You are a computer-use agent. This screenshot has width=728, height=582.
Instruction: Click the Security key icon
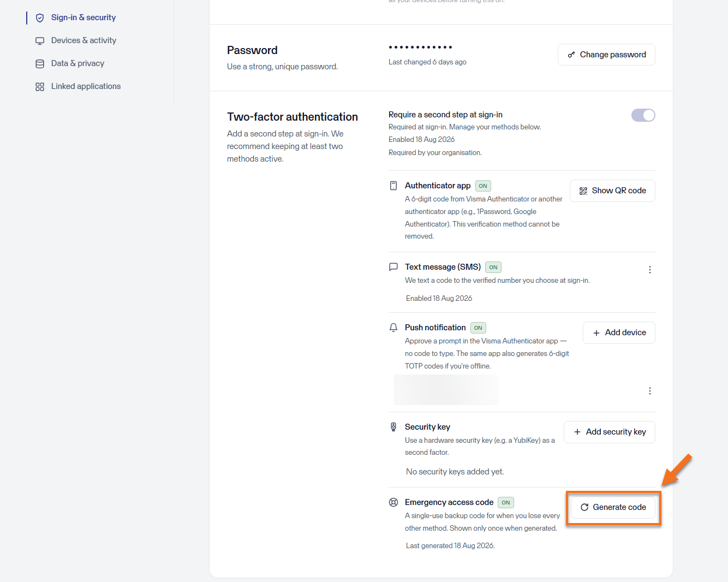pos(393,427)
